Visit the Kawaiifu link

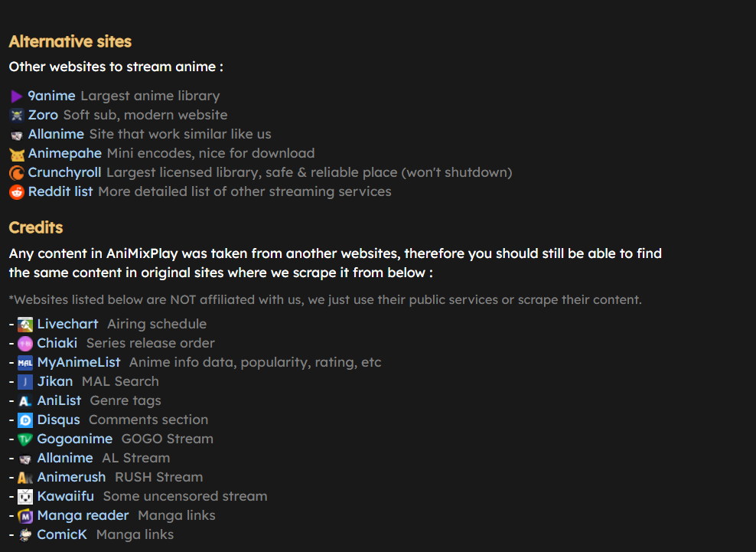click(x=66, y=496)
